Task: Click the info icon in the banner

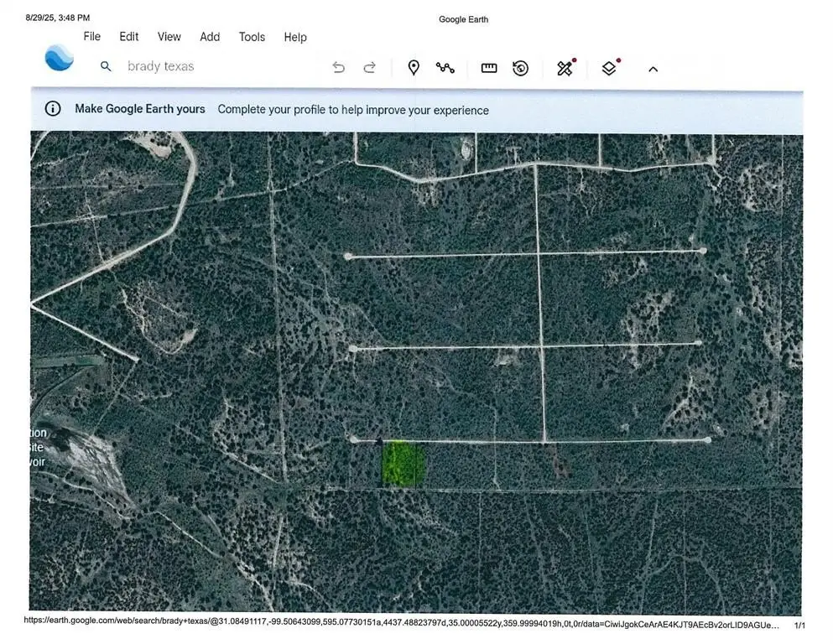Action: 53,109
